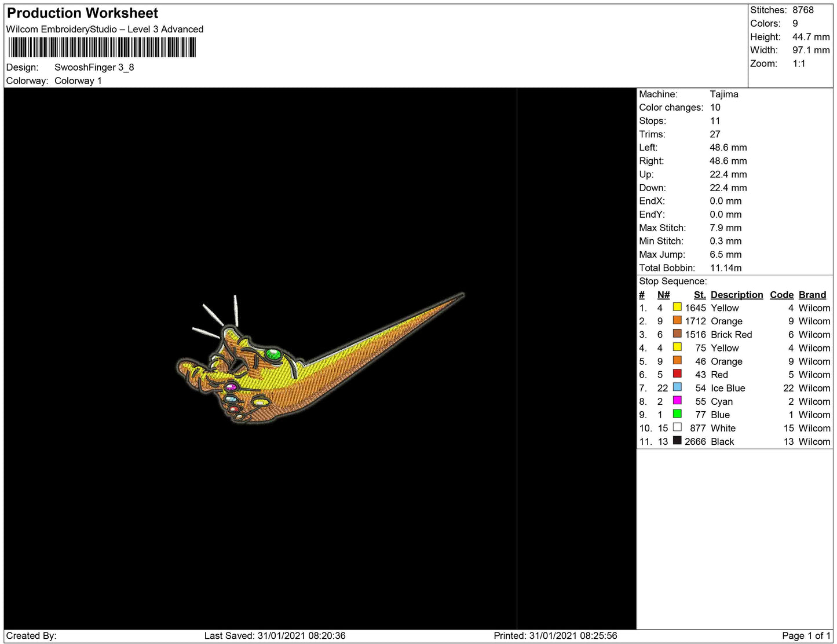Select the Ice Blue thread swatch
Image resolution: width=837 pixels, height=644 pixels.
pos(677,387)
